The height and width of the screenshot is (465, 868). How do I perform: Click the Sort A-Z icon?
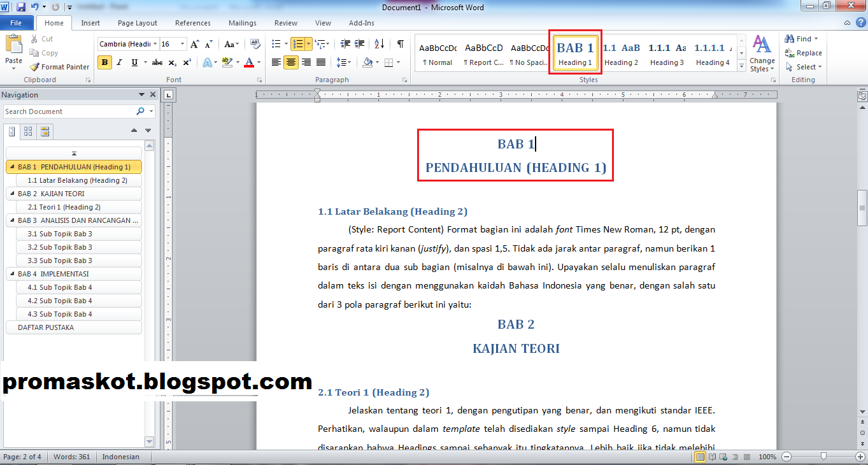(x=379, y=44)
